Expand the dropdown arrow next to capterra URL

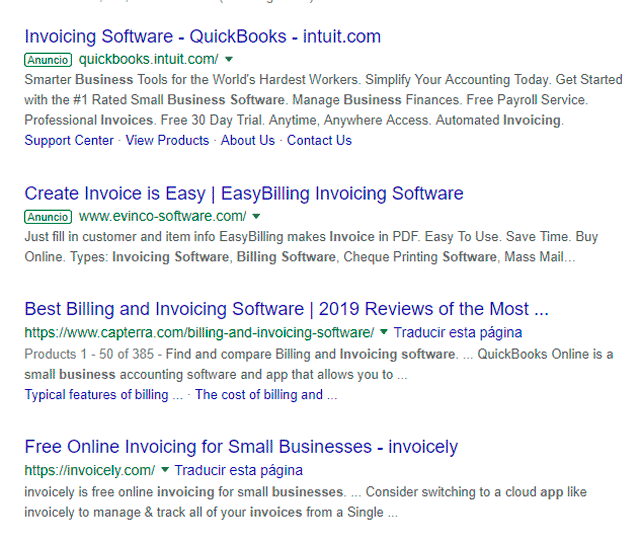coord(384,332)
